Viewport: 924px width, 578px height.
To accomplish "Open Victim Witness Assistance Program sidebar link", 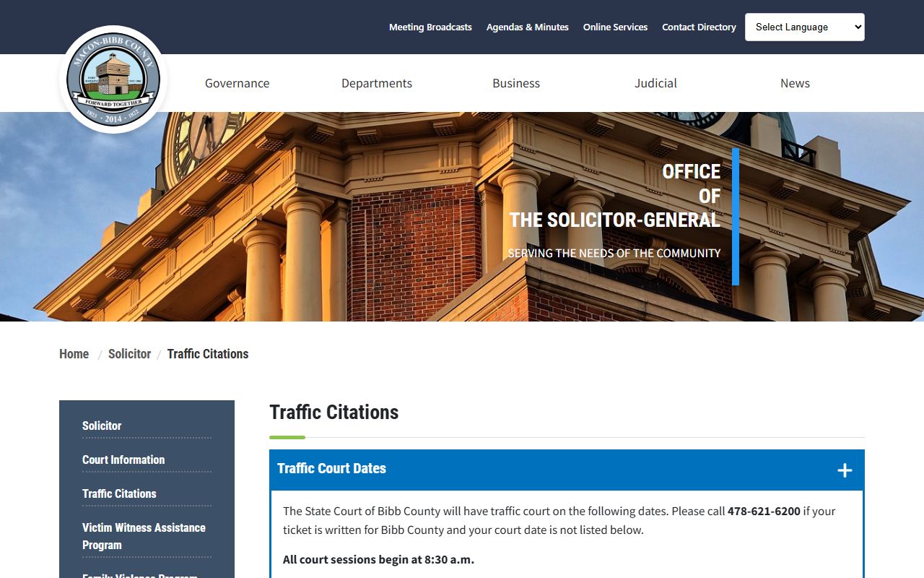I will point(144,536).
